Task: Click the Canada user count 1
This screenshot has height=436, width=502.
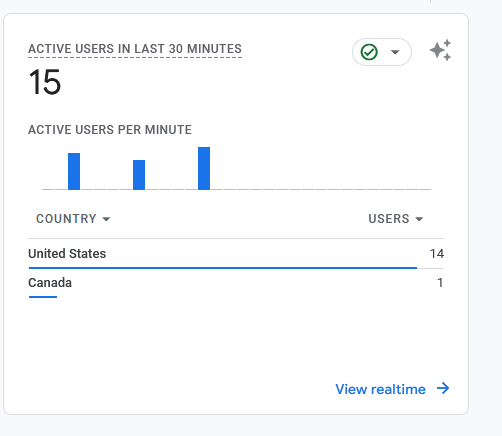Action: 440,283
